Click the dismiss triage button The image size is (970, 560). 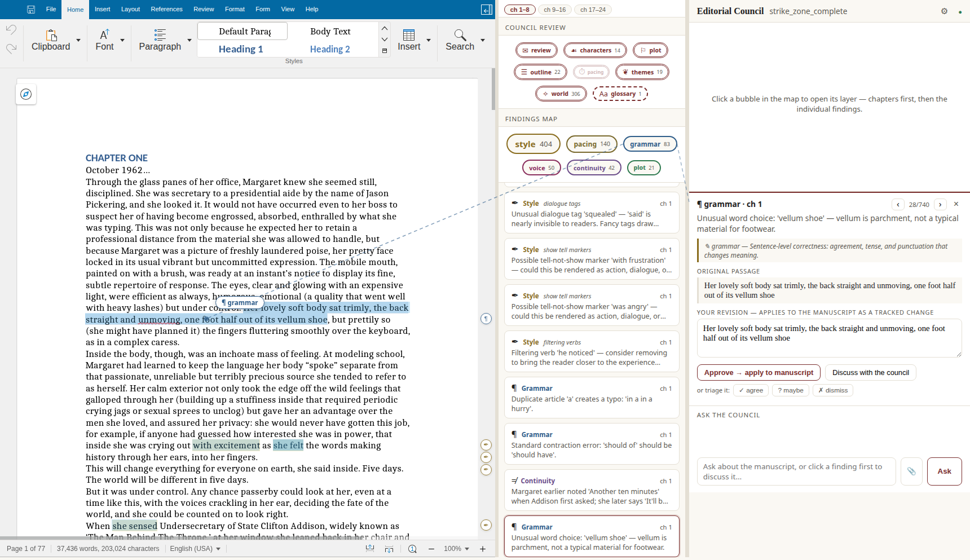[833, 390]
